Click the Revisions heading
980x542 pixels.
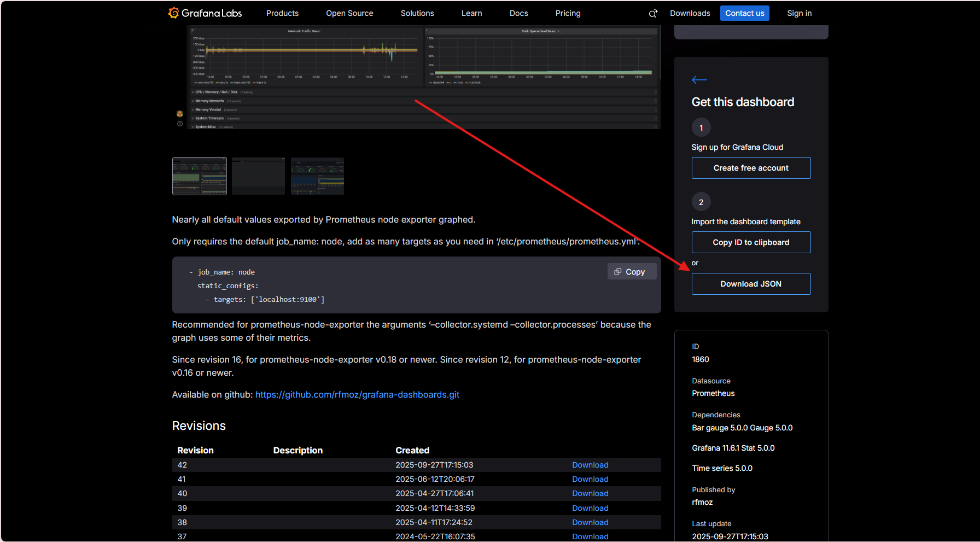pos(199,426)
